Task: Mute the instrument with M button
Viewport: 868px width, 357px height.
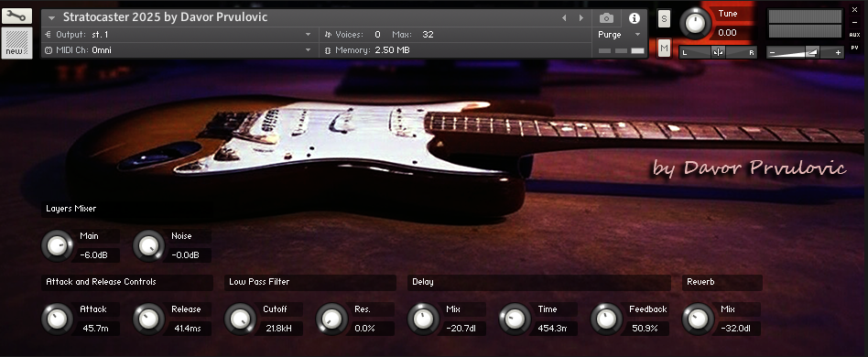Action: coord(665,49)
